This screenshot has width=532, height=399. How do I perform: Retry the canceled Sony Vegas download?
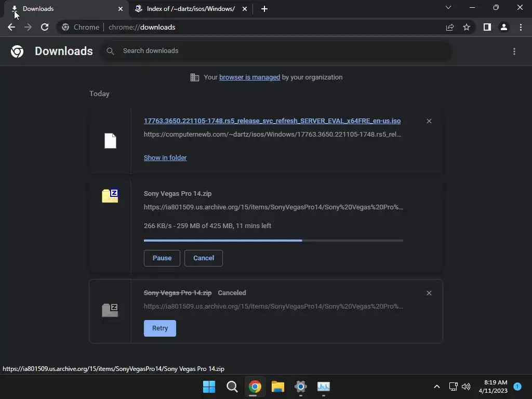pyautogui.click(x=160, y=328)
